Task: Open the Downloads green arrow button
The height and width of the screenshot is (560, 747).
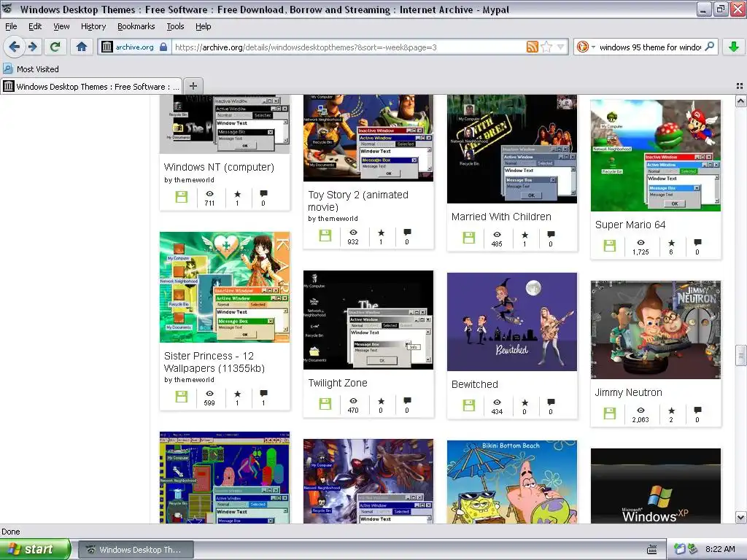Action: pos(734,47)
